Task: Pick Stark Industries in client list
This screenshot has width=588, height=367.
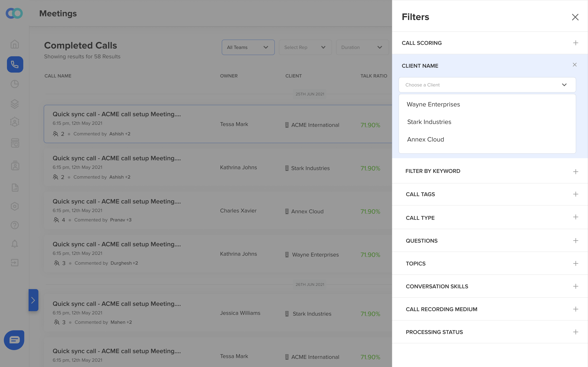Action: click(x=429, y=122)
